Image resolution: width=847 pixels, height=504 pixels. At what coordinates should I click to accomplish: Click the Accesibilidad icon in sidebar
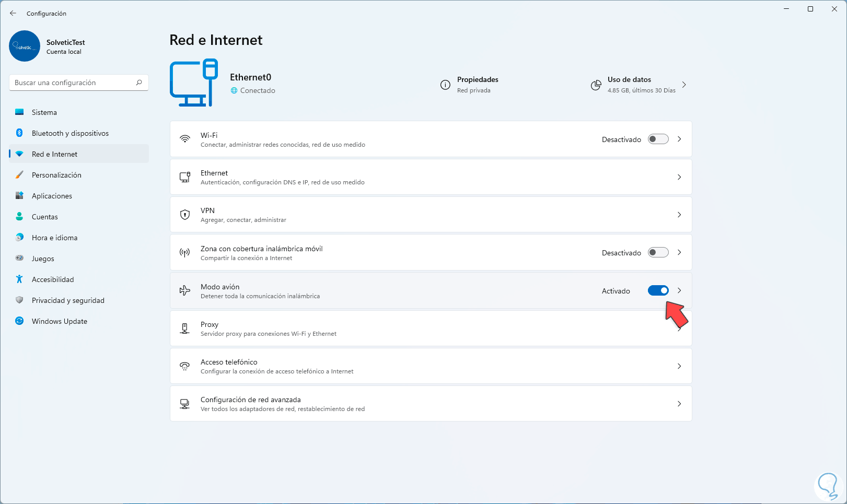tap(19, 279)
